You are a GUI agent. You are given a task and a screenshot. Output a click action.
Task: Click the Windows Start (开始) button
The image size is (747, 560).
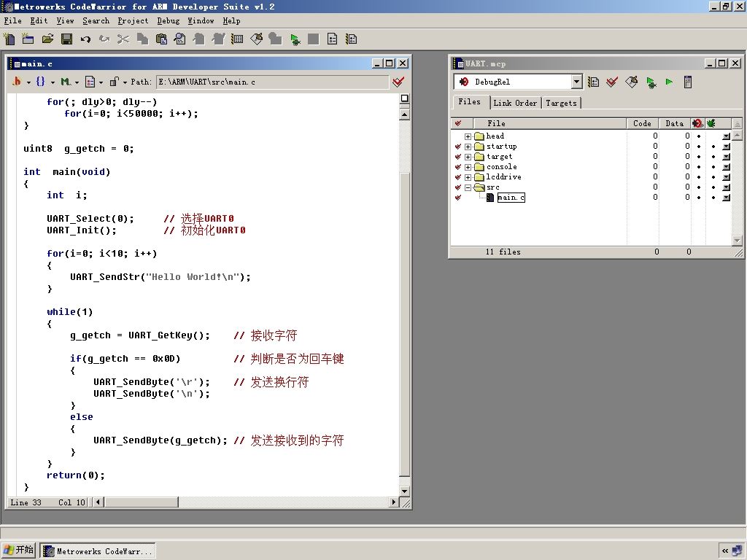click(18, 551)
